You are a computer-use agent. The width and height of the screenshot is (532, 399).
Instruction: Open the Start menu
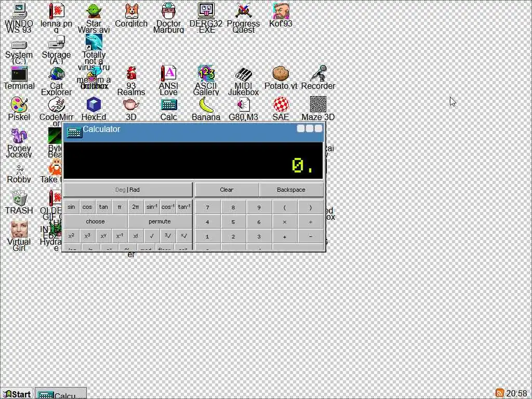tap(17, 394)
